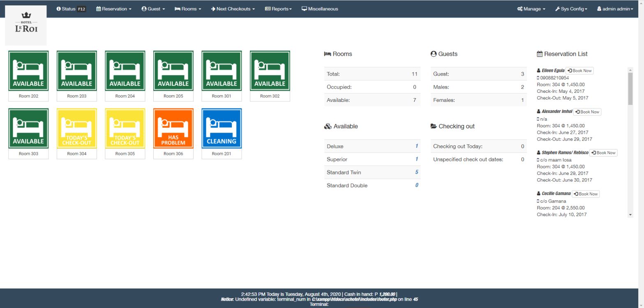Open the admin admin user menu
Screen dimensions: 644x308
[615, 9]
